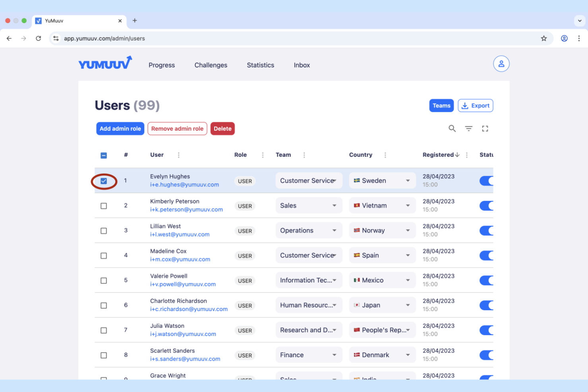Click the Registered sort arrow

pyautogui.click(x=457, y=155)
